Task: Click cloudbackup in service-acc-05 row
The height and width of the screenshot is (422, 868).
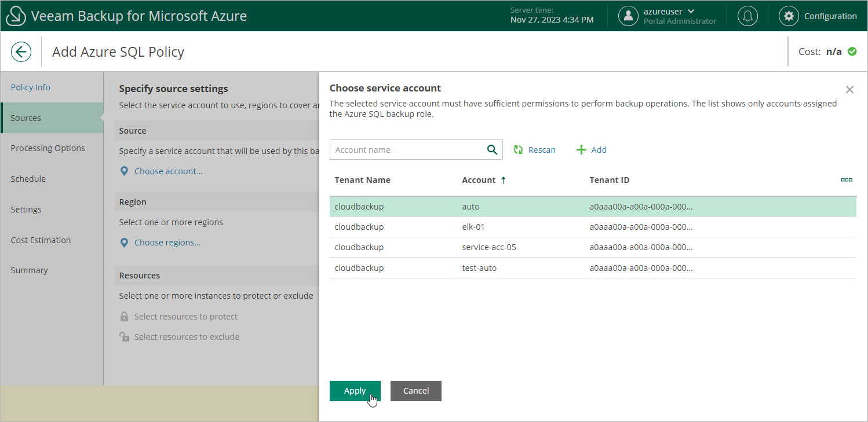Action: click(359, 247)
